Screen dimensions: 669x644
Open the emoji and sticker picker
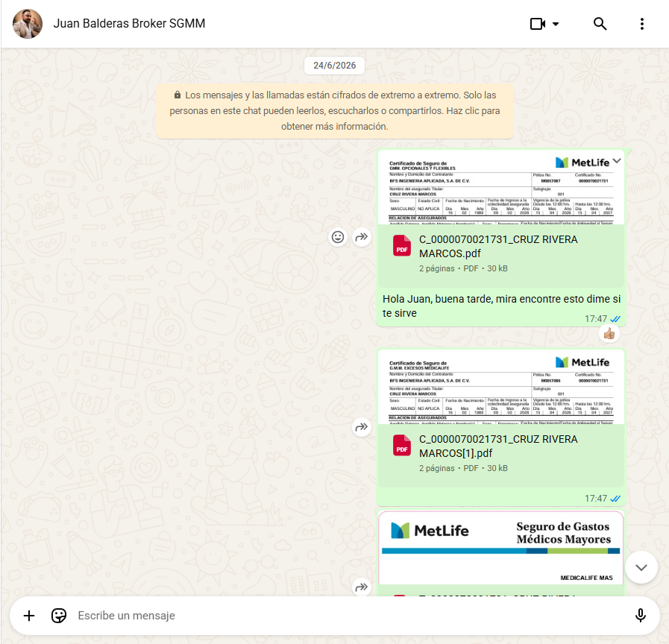(x=59, y=616)
